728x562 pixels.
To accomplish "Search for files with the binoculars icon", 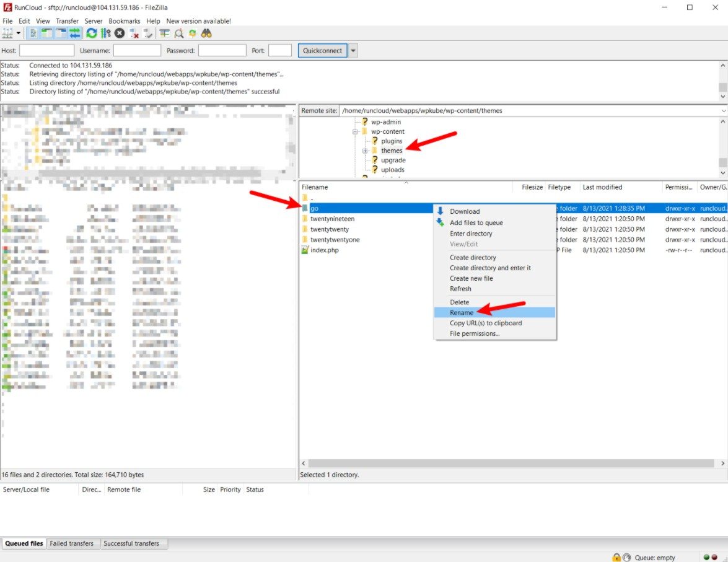I will pyautogui.click(x=206, y=33).
